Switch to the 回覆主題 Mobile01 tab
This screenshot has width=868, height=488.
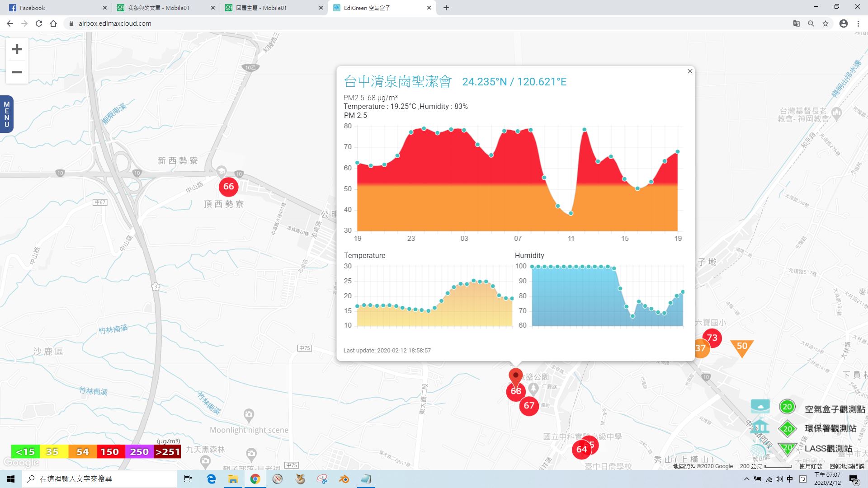tap(274, 8)
